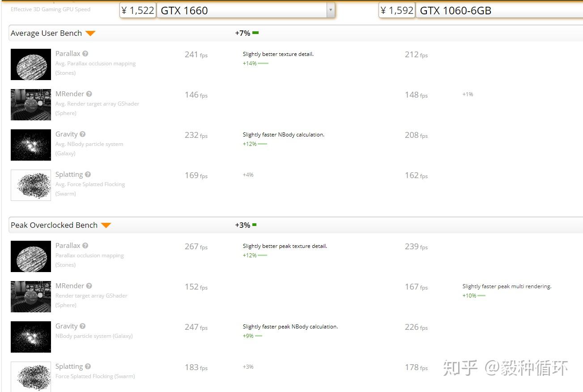Click the Galaxy thumbnail for Gravity in Average User Bench
583x392 pixels.
pos(31,145)
